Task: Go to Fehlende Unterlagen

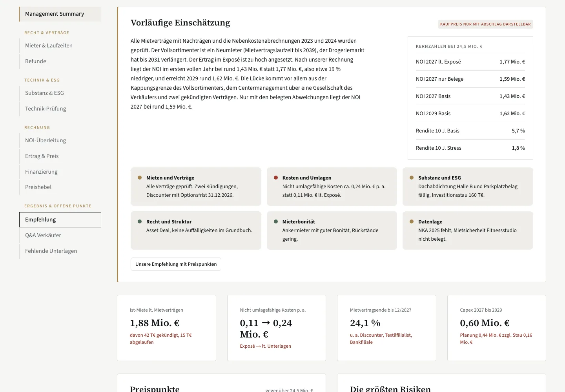Action: 60,251
